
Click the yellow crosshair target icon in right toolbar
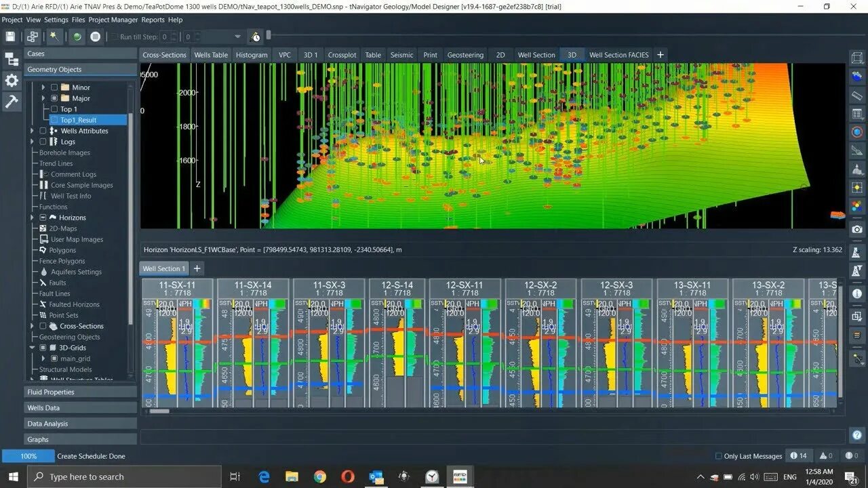[857, 187]
